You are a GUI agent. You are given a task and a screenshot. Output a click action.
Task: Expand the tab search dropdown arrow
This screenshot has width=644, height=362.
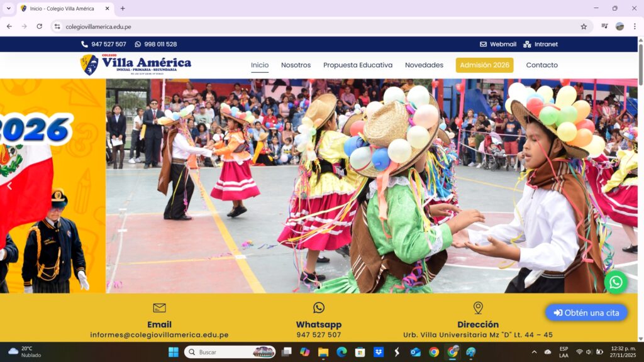8,9
